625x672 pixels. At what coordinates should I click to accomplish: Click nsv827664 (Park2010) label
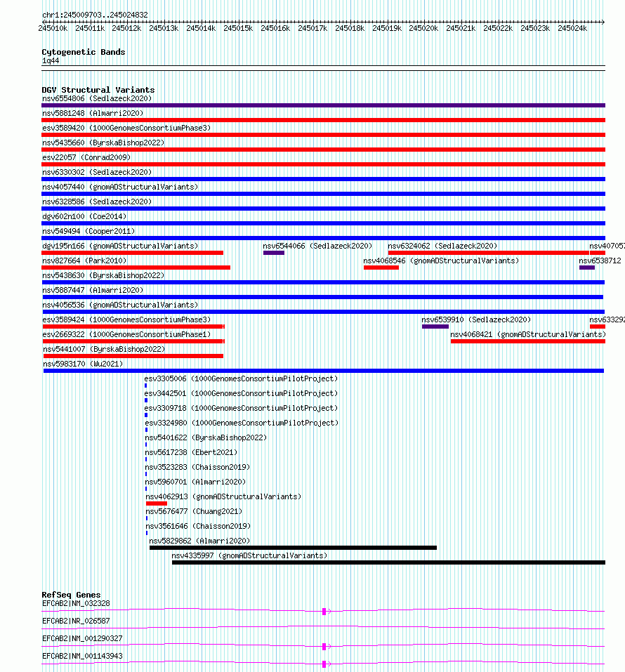(84, 261)
